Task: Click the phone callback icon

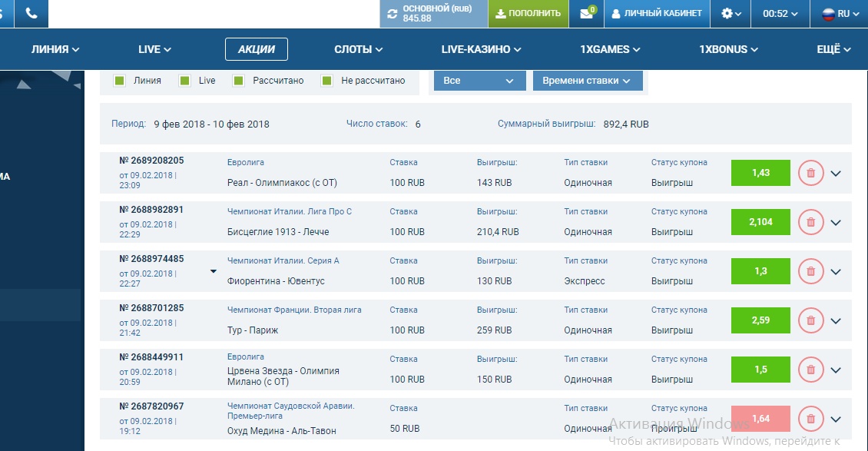Action: click(x=31, y=14)
